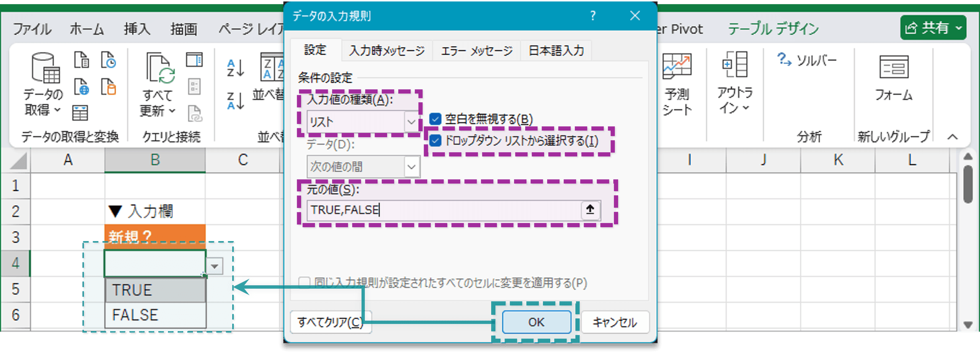Select column A header
This screenshot has height=353, width=980.
click(x=68, y=160)
